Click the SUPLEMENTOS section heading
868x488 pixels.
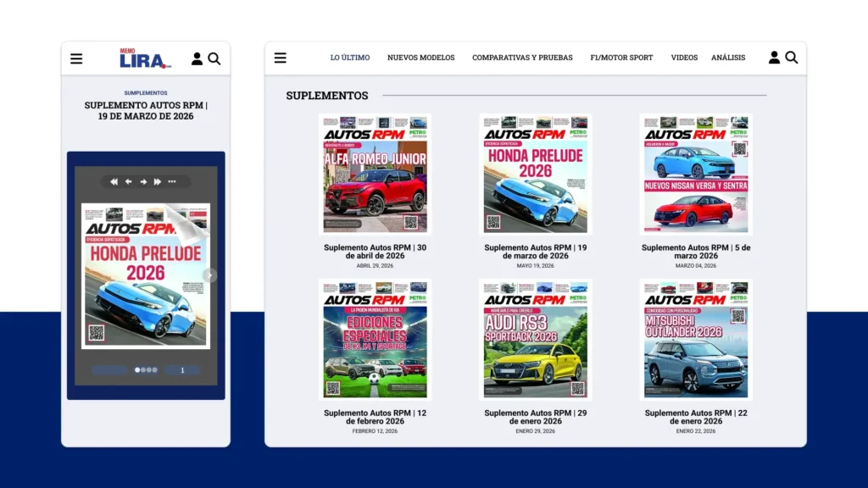pos(326,95)
